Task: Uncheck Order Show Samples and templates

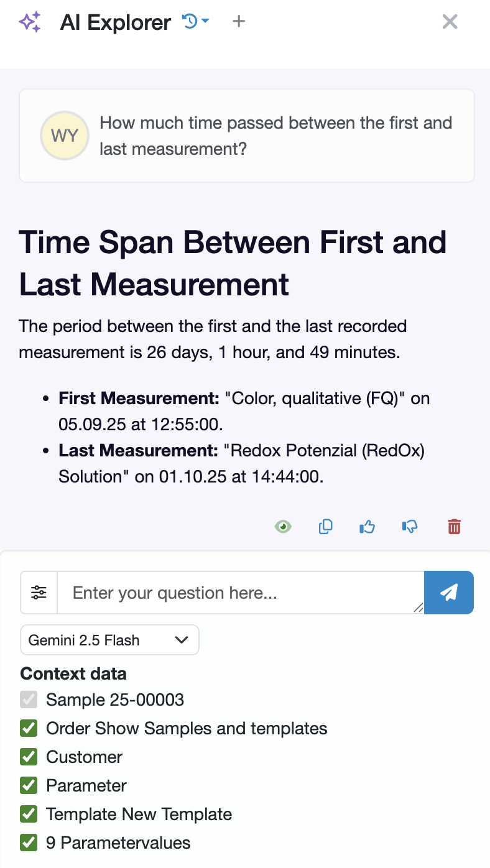Action: pos(29,728)
